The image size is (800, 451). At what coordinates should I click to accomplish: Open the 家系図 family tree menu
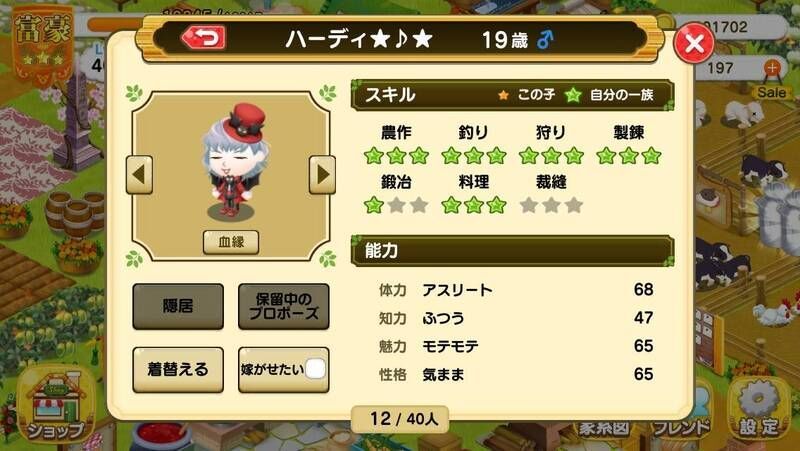tap(604, 428)
